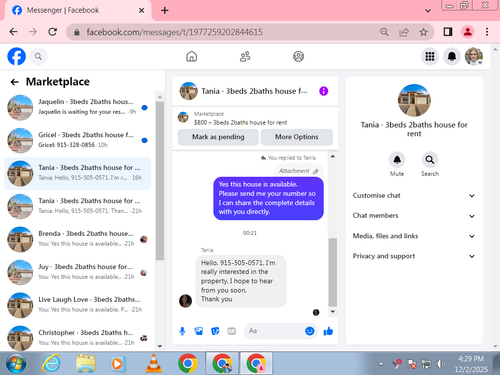Click the chat messages scrollbar thumb

(332, 272)
